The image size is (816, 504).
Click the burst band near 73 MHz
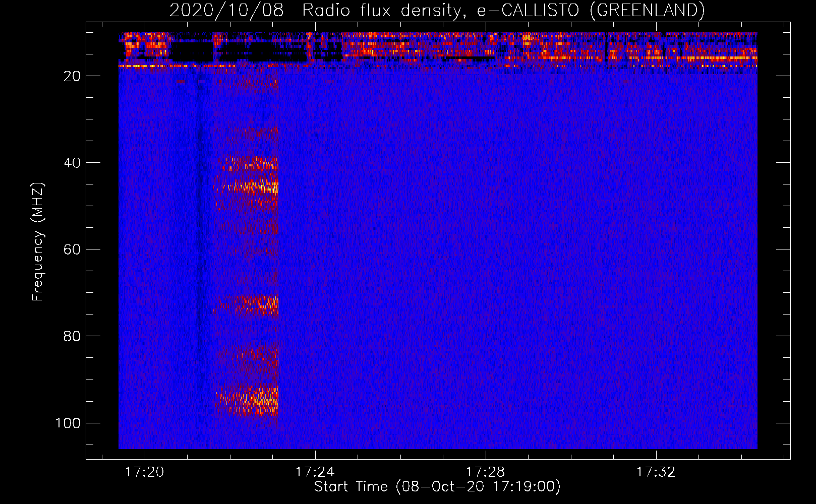pos(248,304)
